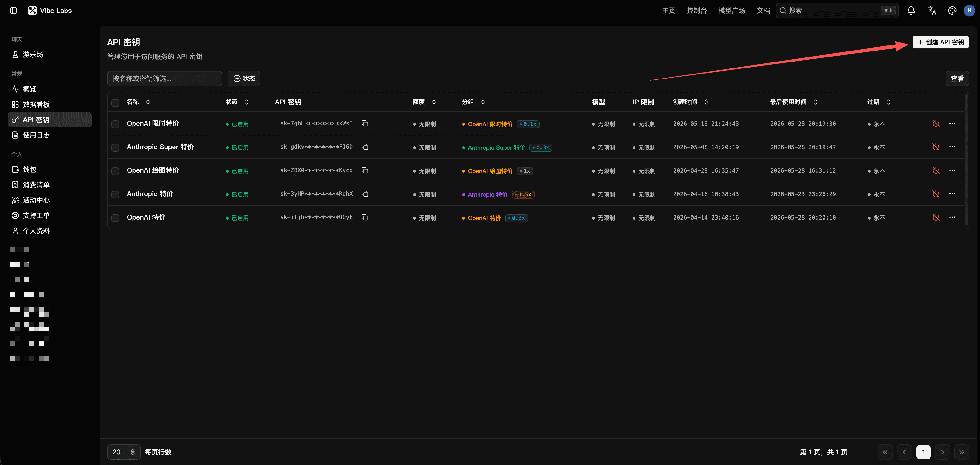Toggle the sidebar collapse icon
The width and height of the screenshot is (980, 465).
point(13,11)
